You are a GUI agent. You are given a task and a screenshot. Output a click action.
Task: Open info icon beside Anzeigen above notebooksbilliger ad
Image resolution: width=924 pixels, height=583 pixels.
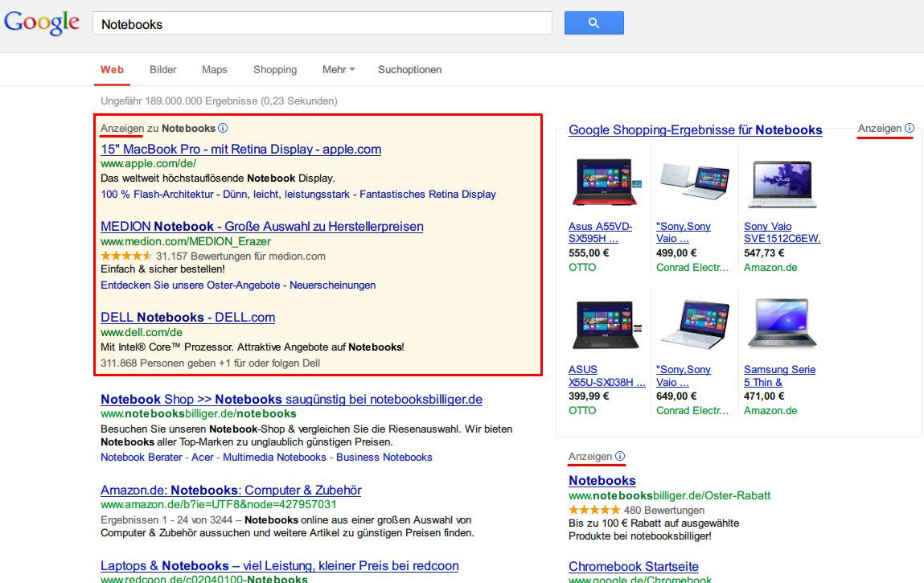coord(620,456)
